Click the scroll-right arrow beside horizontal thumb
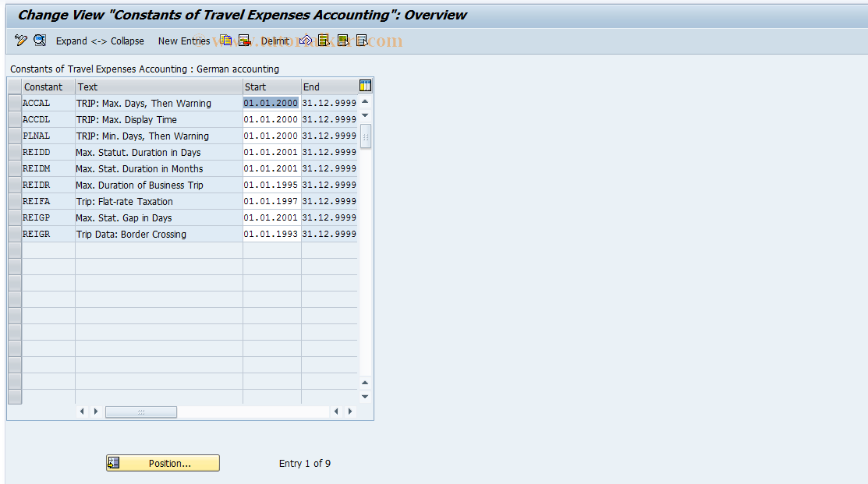 (x=96, y=412)
